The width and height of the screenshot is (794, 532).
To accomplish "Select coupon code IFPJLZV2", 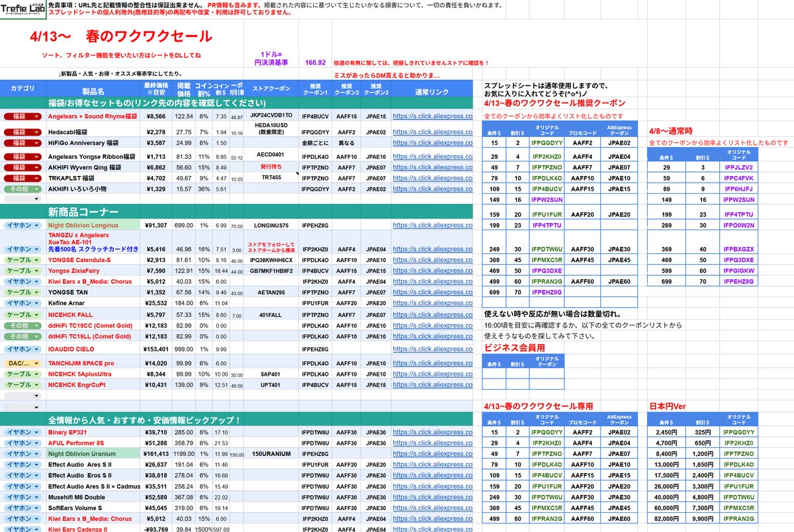I will pos(738,167).
